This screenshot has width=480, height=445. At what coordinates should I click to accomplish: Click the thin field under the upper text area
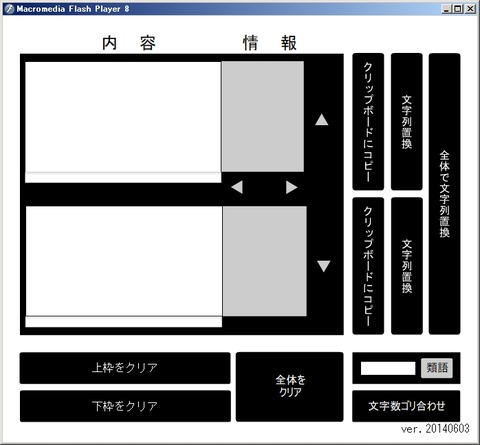click(123, 178)
